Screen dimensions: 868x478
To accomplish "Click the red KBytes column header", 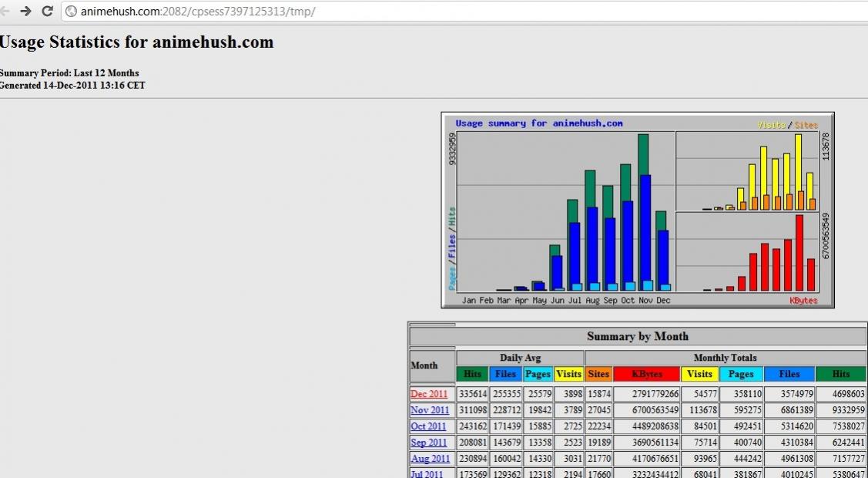I will click(x=646, y=374).
